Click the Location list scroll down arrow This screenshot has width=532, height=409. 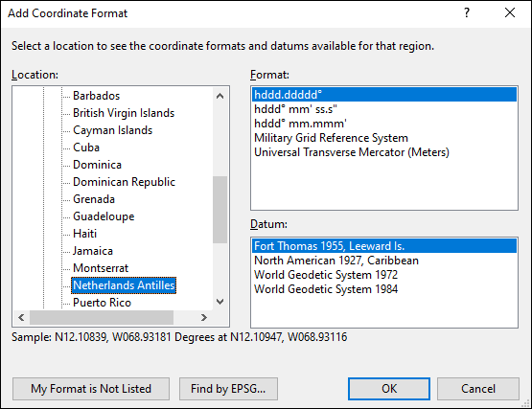point(220,302)
